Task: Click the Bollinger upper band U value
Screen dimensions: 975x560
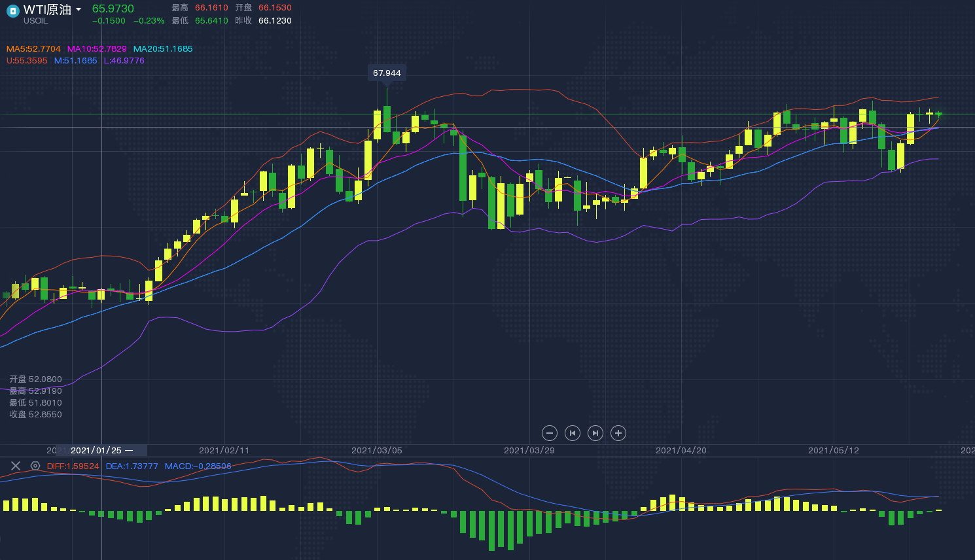Action: (x=27, y=61)
